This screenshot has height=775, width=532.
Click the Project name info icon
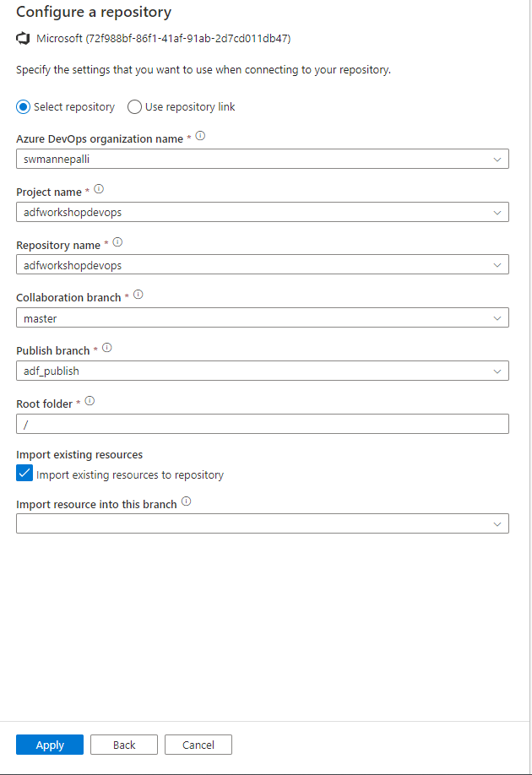(x=97, y=190)
